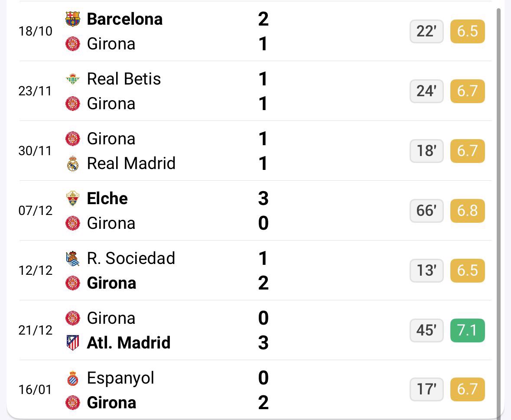Open the 6.8 rating badge

pyautogui.click(x=467, y=211)
